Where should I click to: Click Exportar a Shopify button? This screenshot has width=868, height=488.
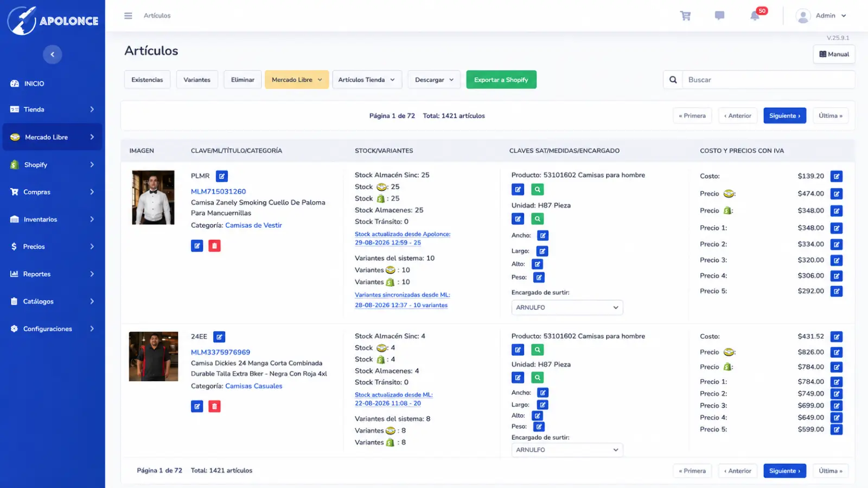click(x=501, y=80)
